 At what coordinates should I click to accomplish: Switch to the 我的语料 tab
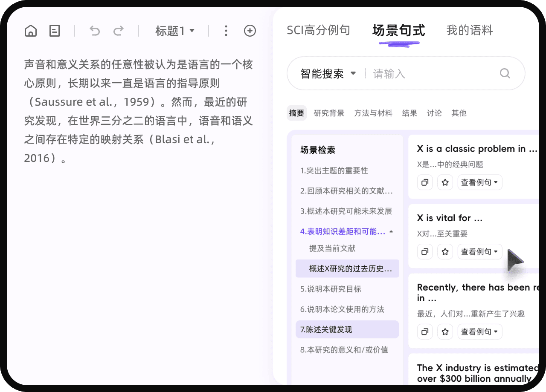tap(469, 30)
